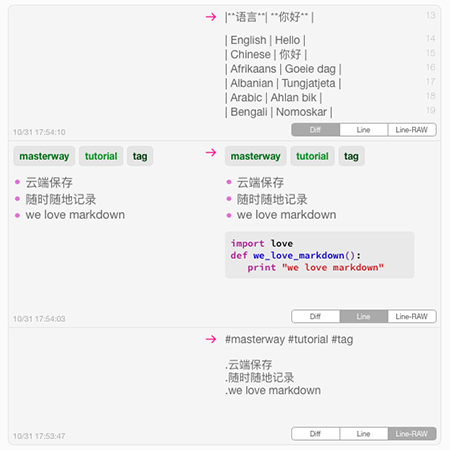This screenshot has height=450, width=450.
Task: Switch 17:54:10 revision to Line view
Action: point(364,130)
